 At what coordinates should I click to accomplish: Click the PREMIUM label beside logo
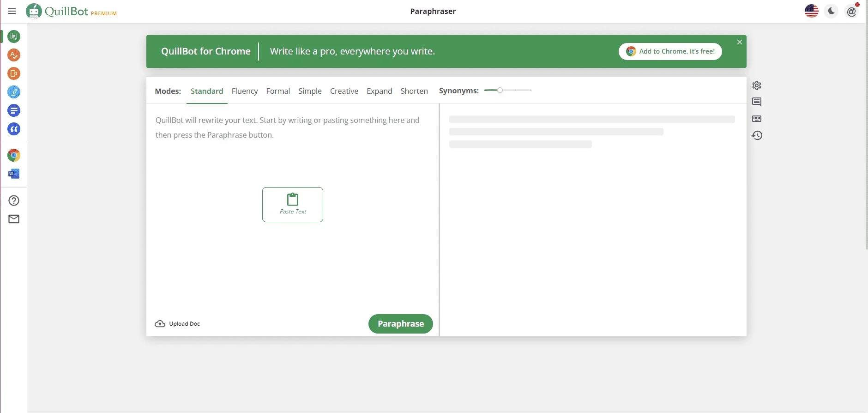click(104, 13)
